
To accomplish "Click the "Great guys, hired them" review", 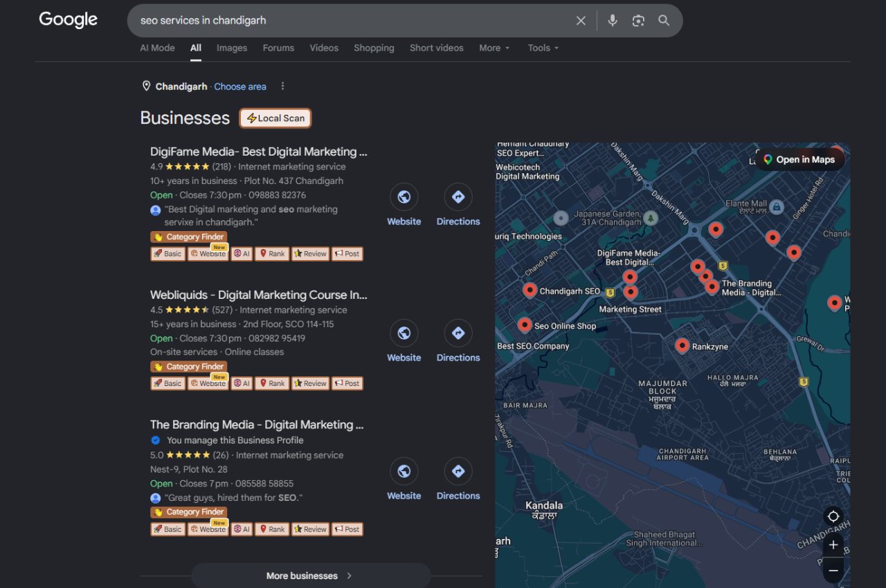I will click(233, 498).
